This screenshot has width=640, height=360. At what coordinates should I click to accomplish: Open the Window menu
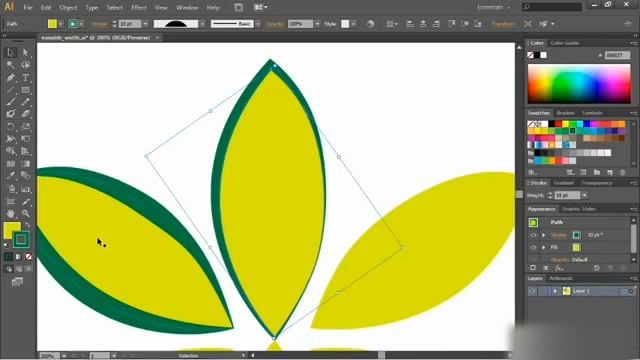click(x=187, y=8)
